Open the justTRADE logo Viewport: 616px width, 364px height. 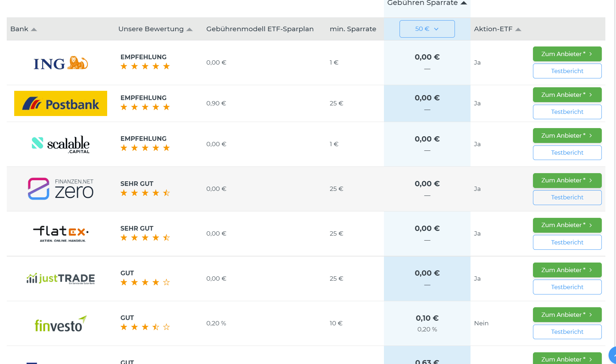pos(61,278)
